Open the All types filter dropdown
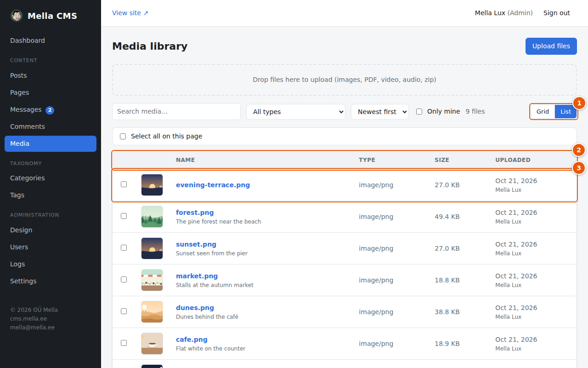Image resolution: width=588 pixels, height=368 pixels. click(x=296, y=112)
